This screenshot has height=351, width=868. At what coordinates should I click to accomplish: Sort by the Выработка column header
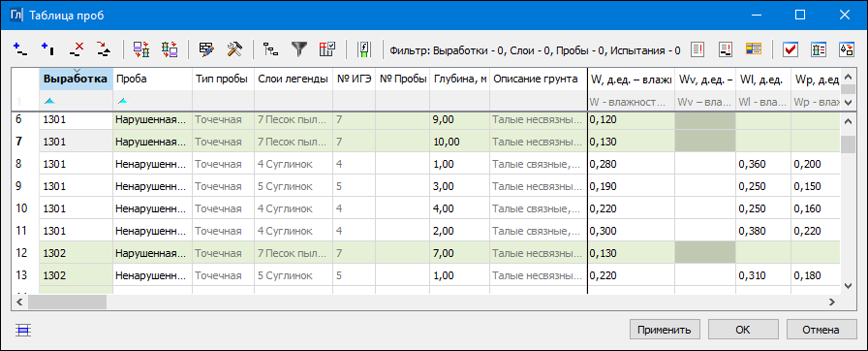coord(76,80)
